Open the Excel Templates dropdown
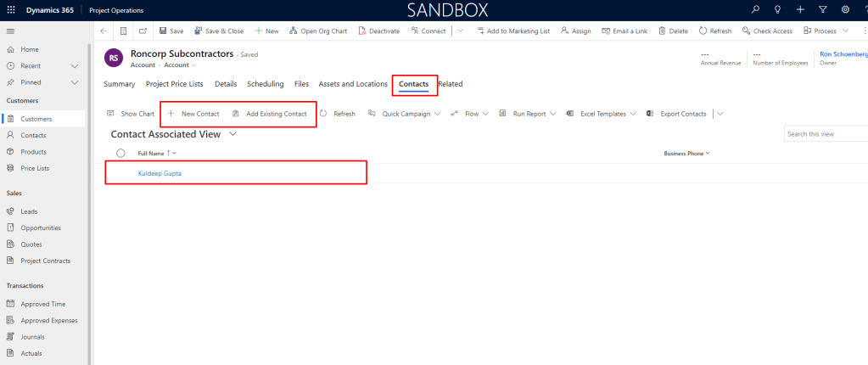 633,114
